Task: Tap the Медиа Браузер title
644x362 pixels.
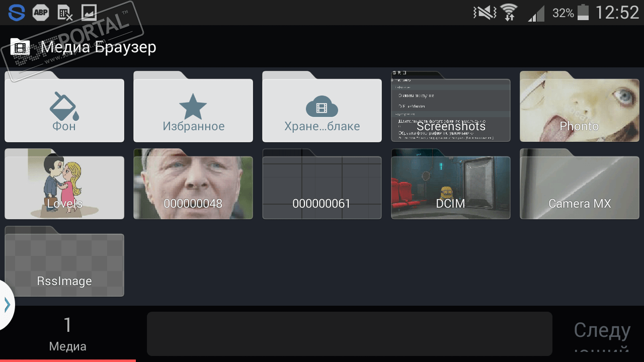Action: 99,47
